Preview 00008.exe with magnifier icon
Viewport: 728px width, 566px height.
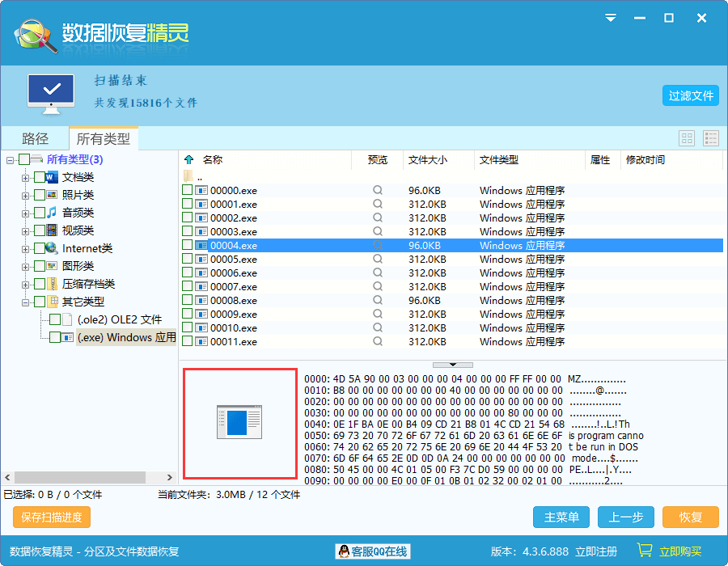tap(378, 300)
